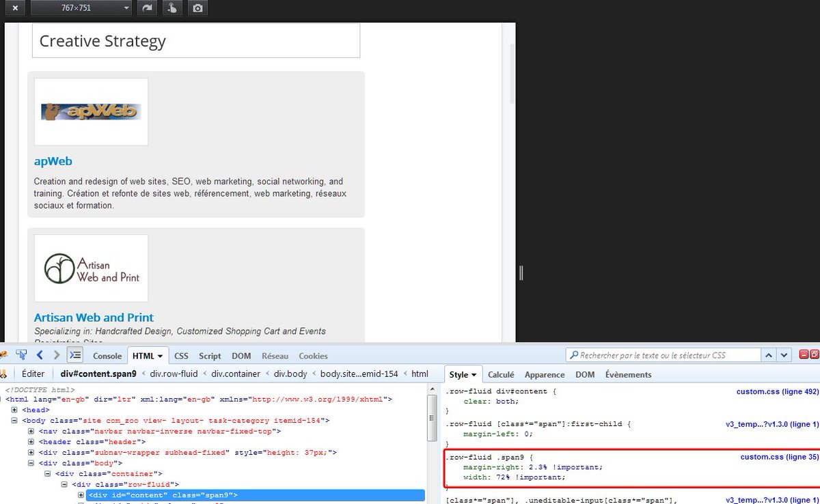
Task: Select div.row-fluid in the breadcrumb
Action: [174, 374]
